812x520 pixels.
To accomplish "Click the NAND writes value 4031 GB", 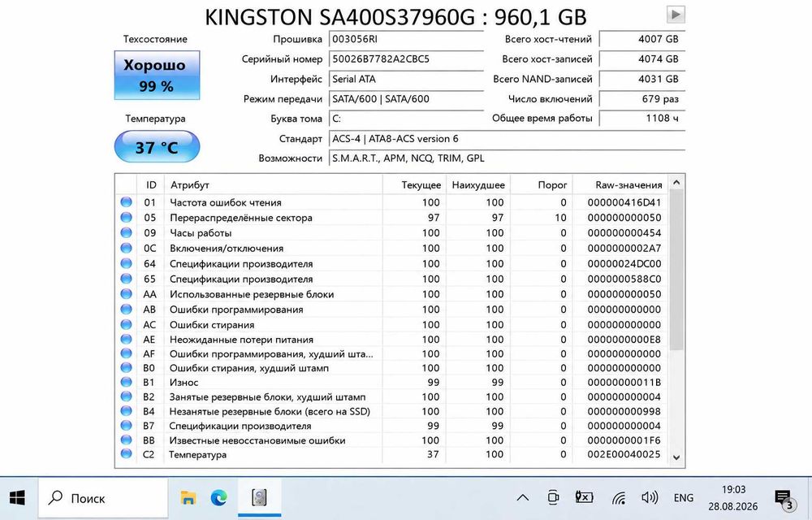I will (642, 80).
